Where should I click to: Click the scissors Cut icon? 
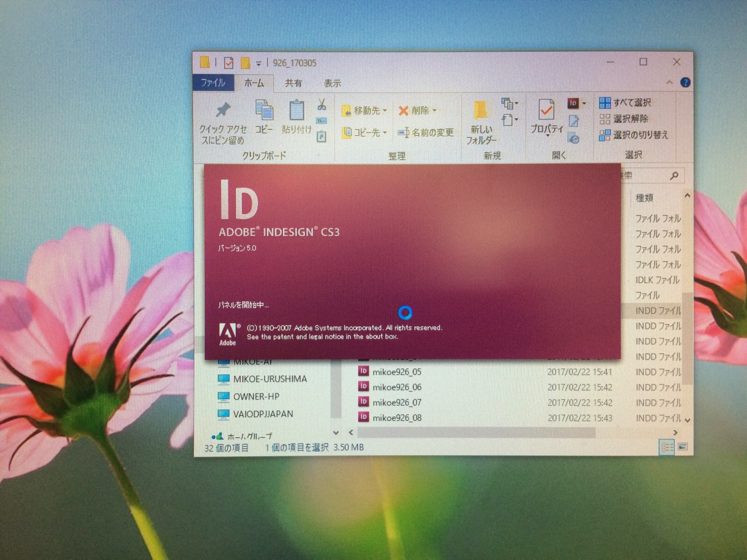322,105
